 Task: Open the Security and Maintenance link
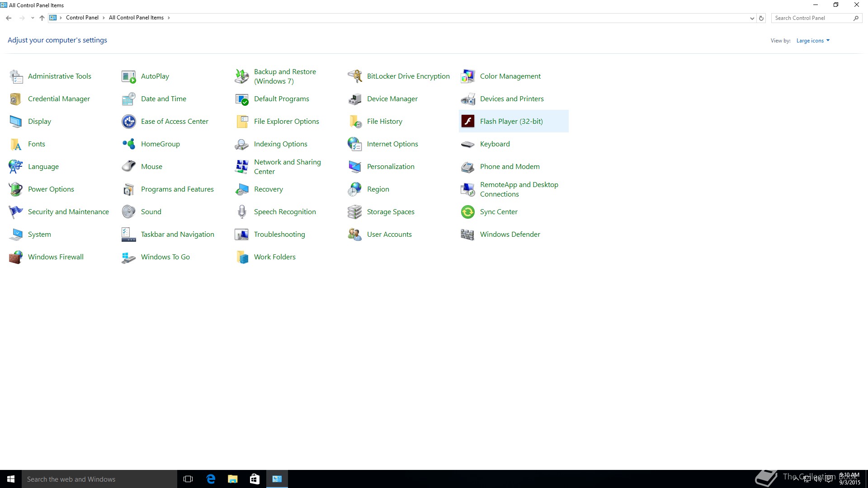coord(68,212)
